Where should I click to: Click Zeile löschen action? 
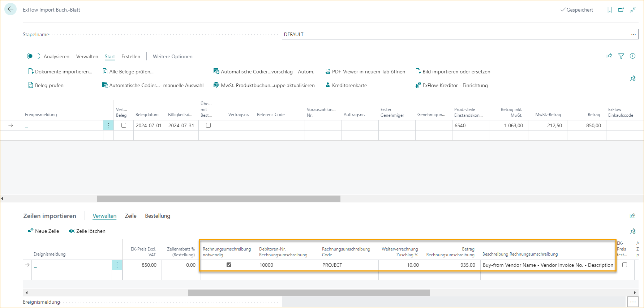point(87,231)
